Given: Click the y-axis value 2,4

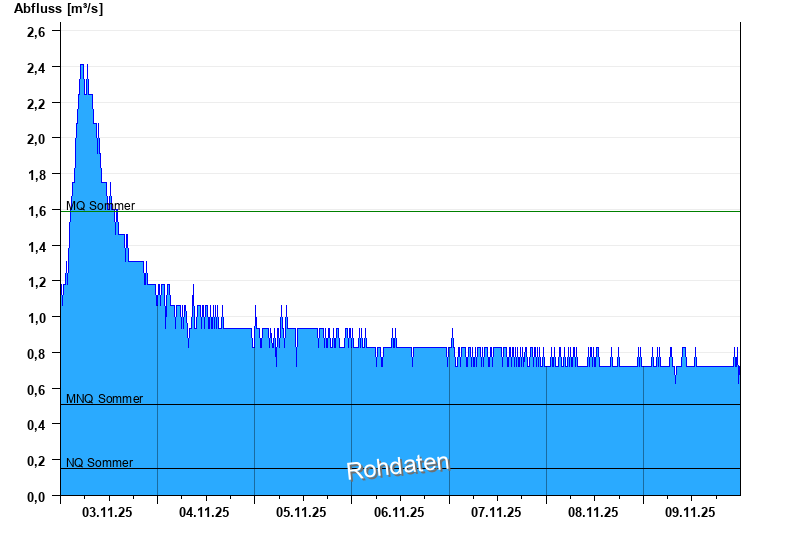Looking at the screenshot, I should 36,68.
